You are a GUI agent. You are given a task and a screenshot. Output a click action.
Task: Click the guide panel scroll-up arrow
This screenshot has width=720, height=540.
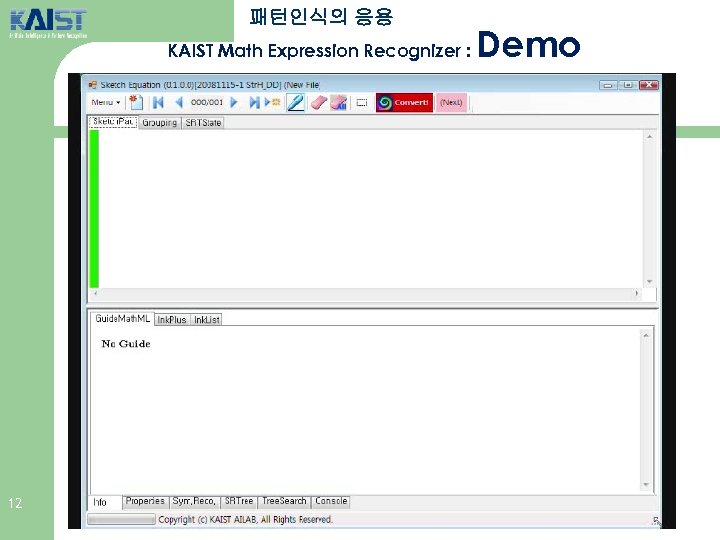tap(646, 336)
